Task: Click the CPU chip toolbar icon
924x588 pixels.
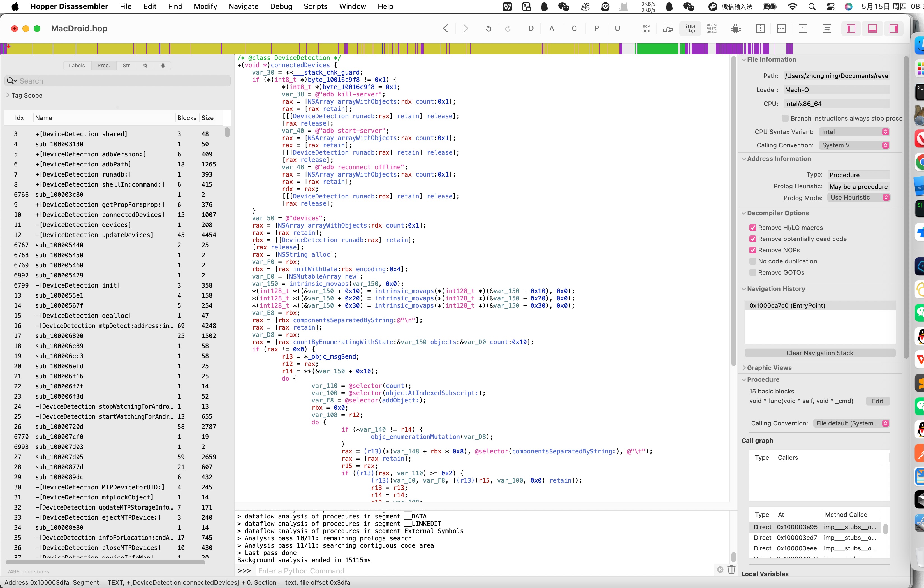Action: tap(736, 29)
